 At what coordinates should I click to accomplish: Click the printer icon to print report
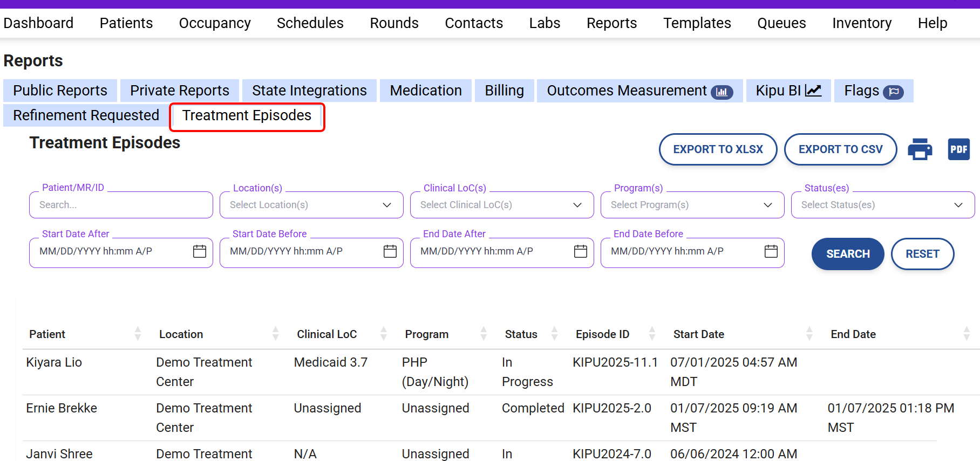pyautogui.click(x=920, y=149)
